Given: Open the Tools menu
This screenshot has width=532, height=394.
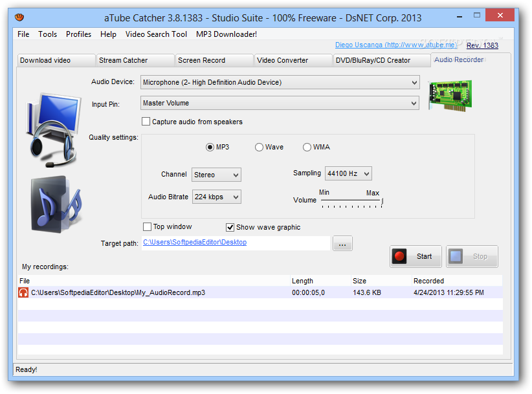Looking at the screenshot, I should click(x=47, y=34).
